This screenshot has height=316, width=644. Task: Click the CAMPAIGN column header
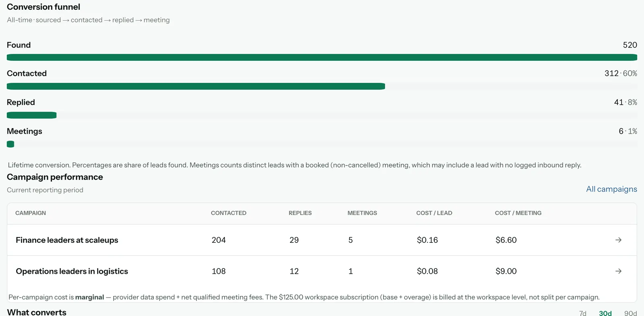[31, 213]
